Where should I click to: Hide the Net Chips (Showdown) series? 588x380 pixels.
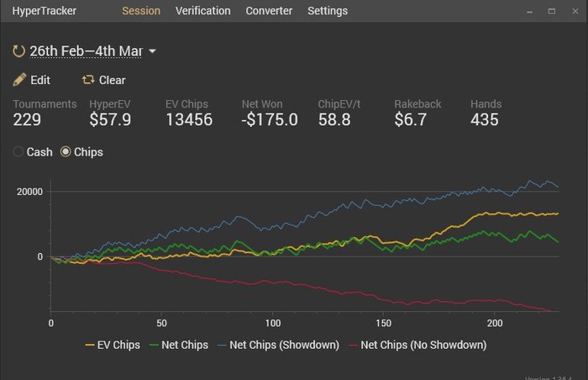(x=278, y=345)
